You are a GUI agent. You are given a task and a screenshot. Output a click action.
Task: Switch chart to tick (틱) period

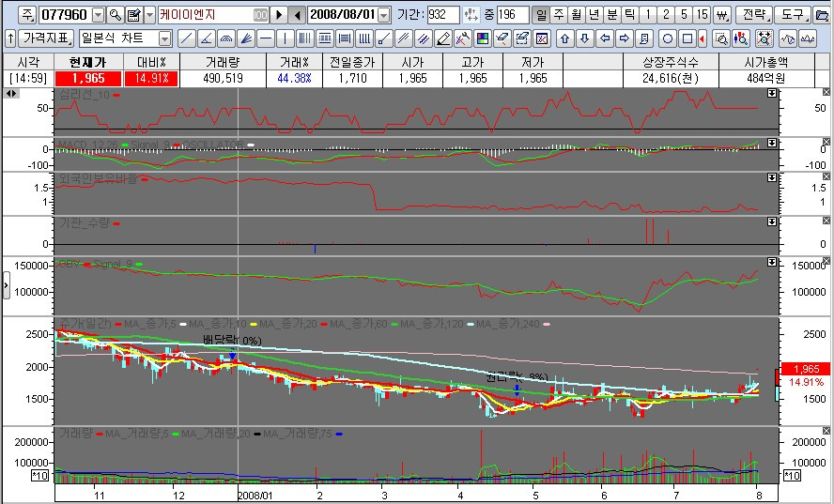tap(630, 15)
